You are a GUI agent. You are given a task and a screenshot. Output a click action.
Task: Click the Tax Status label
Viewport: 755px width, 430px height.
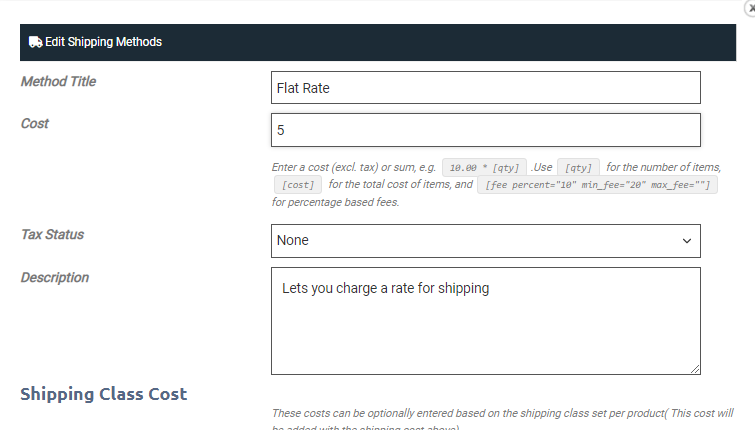[52, 234]
